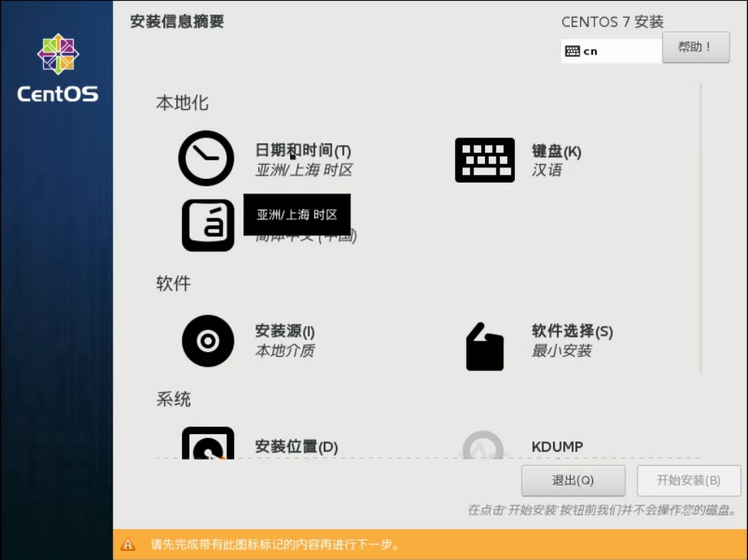Click the clock icon for date and time
Screen dimensions: 748x560
coord(206,158)
